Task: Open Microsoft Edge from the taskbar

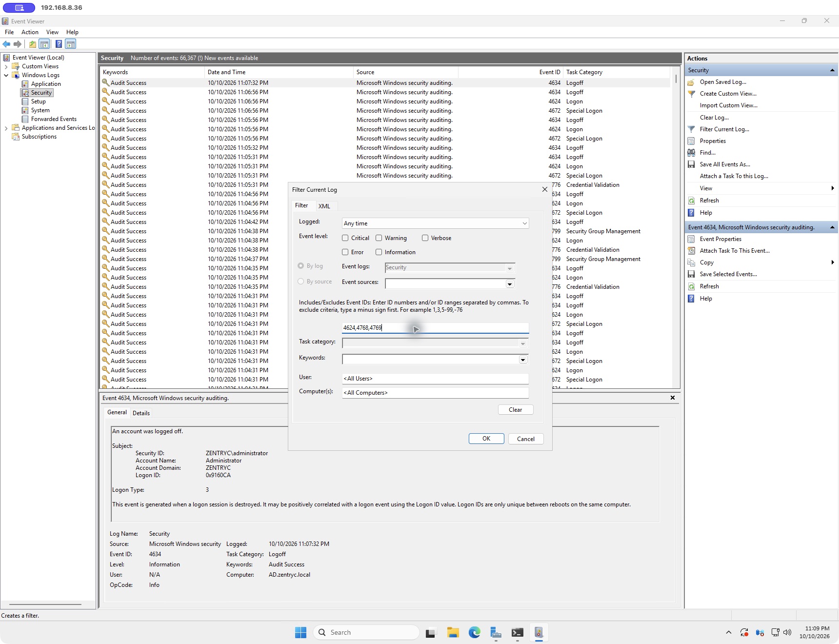Action: pyautogui.click(x=475, y=633)
